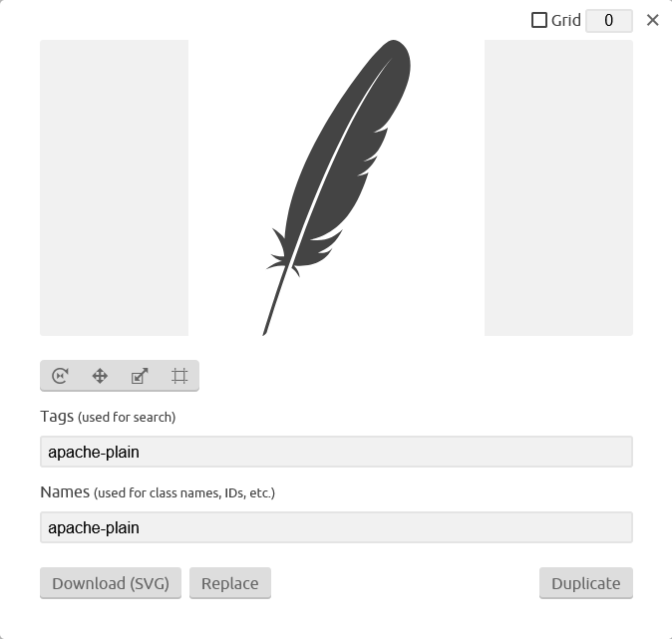Select the rotate and mirror tool icon
672x639 pixels.
point(60,376)
